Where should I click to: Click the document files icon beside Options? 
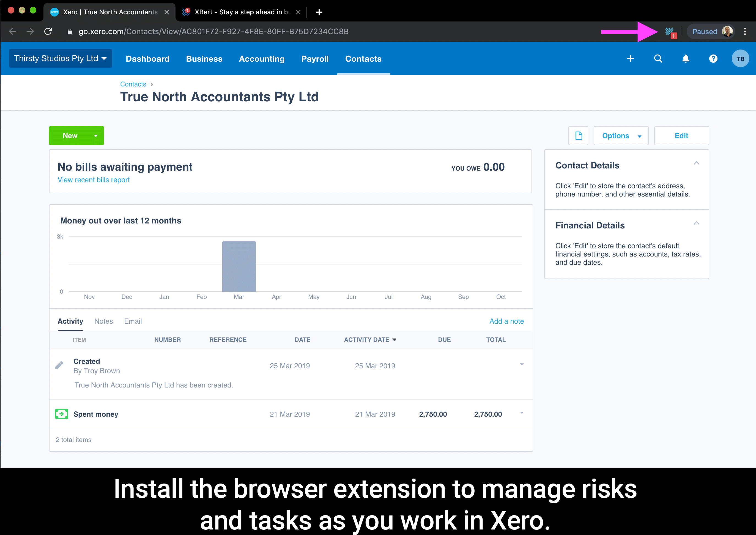click(x=578, y=136)
